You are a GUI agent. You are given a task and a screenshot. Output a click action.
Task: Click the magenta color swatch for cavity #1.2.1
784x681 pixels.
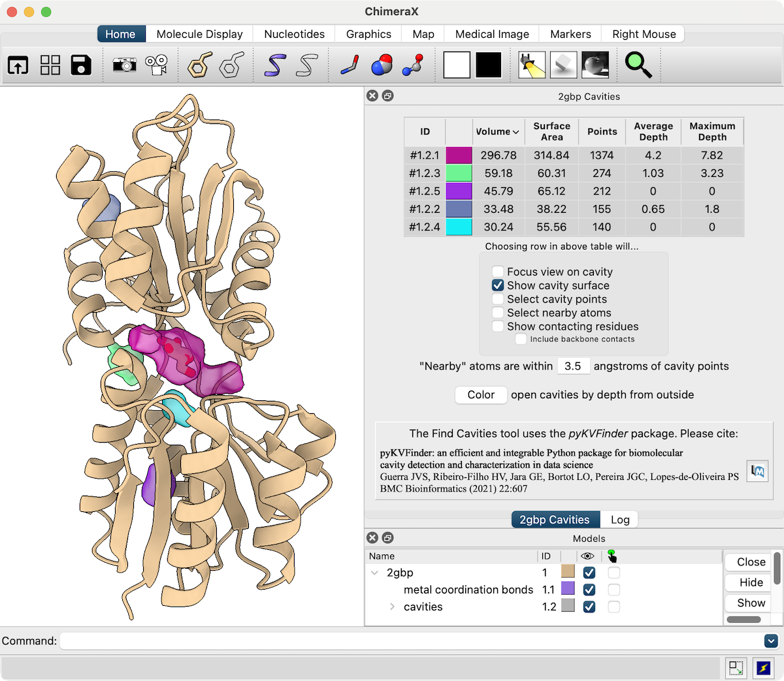[459, 155]
